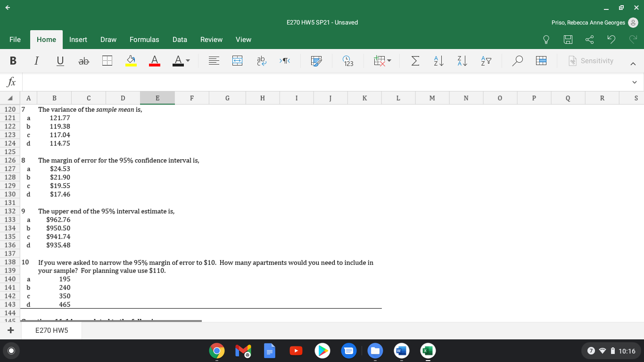The width and height of the screenshot is (644, 362).
Task: Apply the red font color
Action: tap(154, 61)
